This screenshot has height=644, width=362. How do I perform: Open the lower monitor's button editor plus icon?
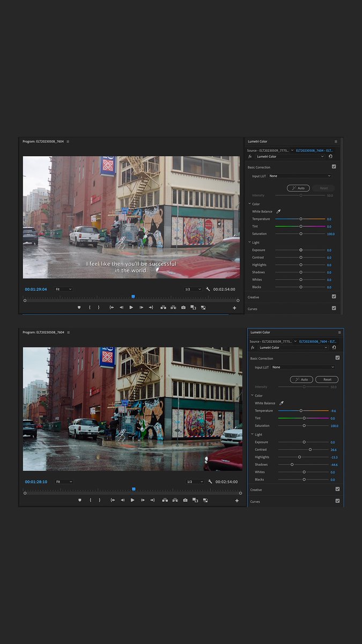tap(237, 501)
